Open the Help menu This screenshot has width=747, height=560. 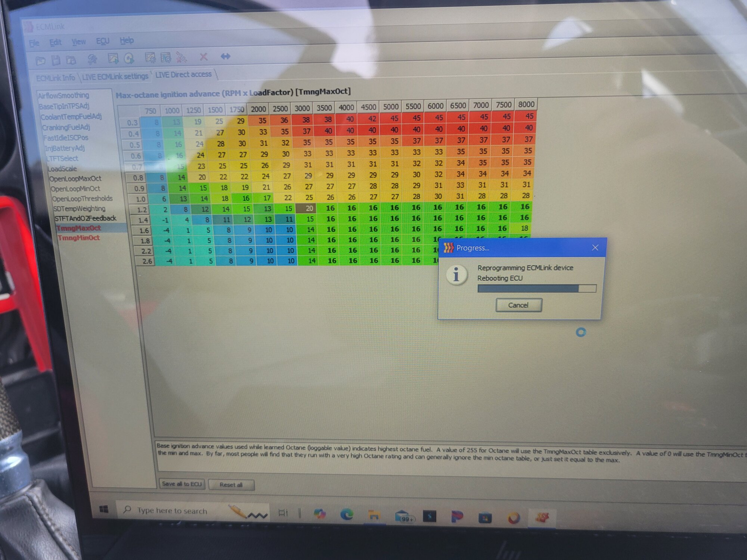point(127,40)
